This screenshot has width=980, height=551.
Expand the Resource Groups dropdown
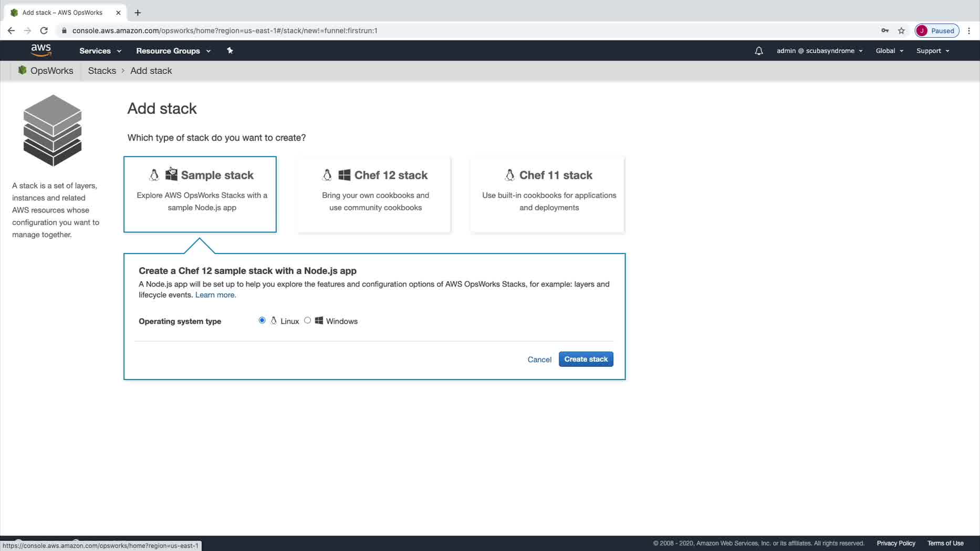173,51
